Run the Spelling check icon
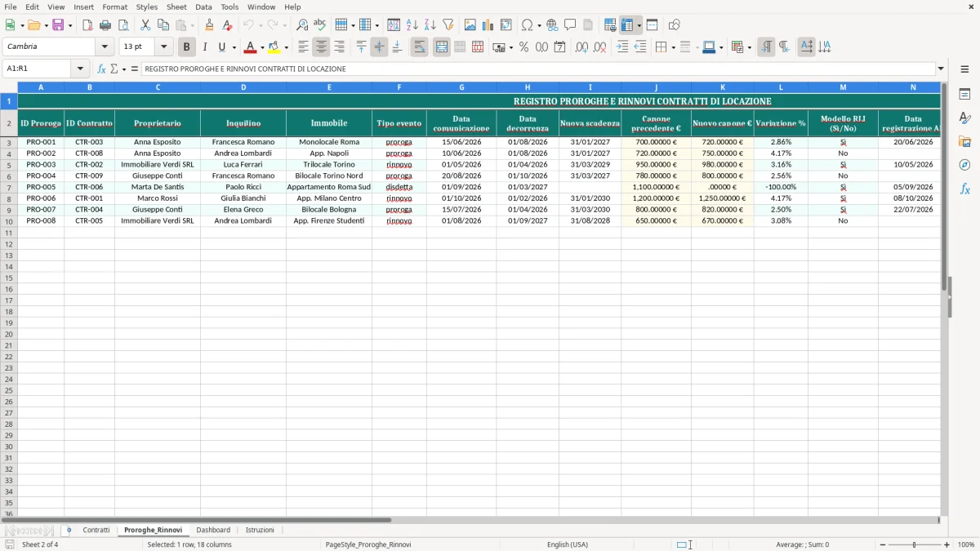980x551 pixels. pos(320,25)
